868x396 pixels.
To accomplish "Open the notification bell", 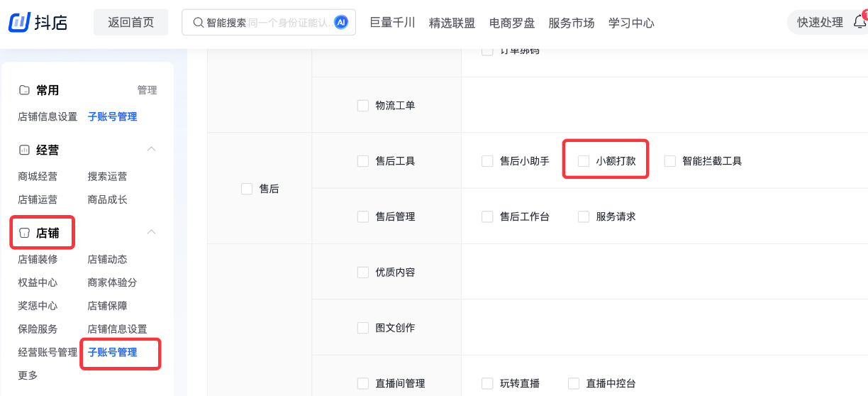I will coord(859,22).
